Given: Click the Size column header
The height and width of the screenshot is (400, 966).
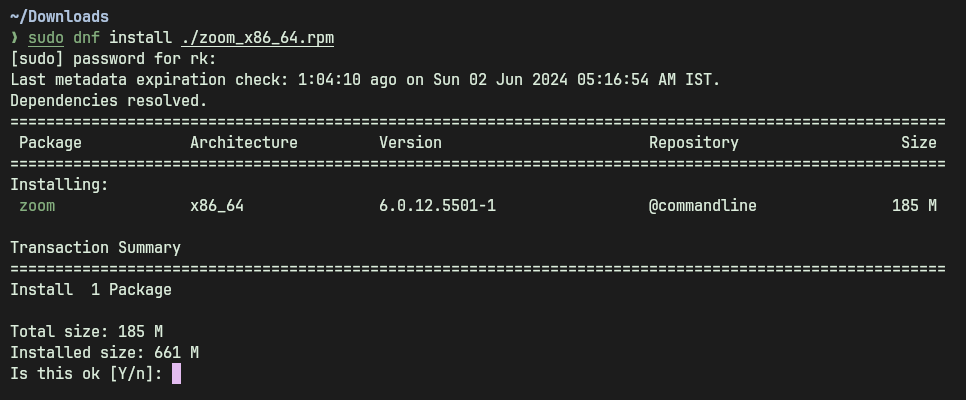Looking at the screenshot, I should 918,143.
